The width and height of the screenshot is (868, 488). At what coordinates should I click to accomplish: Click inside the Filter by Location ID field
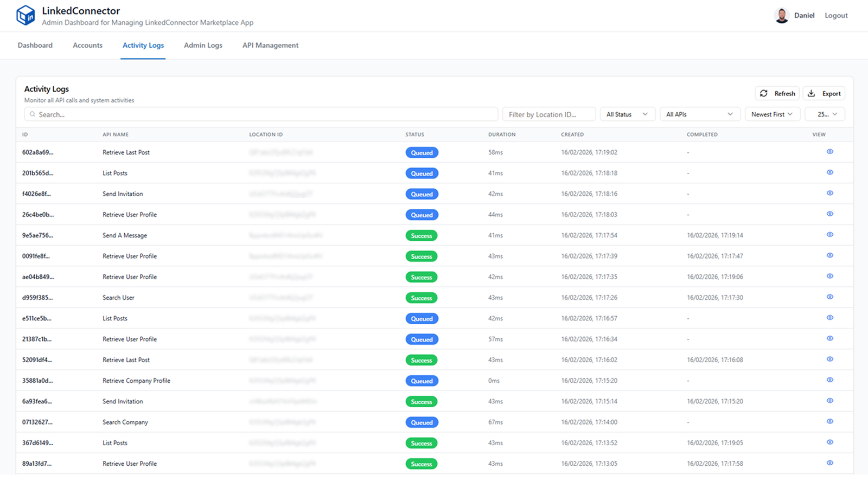click(548, 114)
